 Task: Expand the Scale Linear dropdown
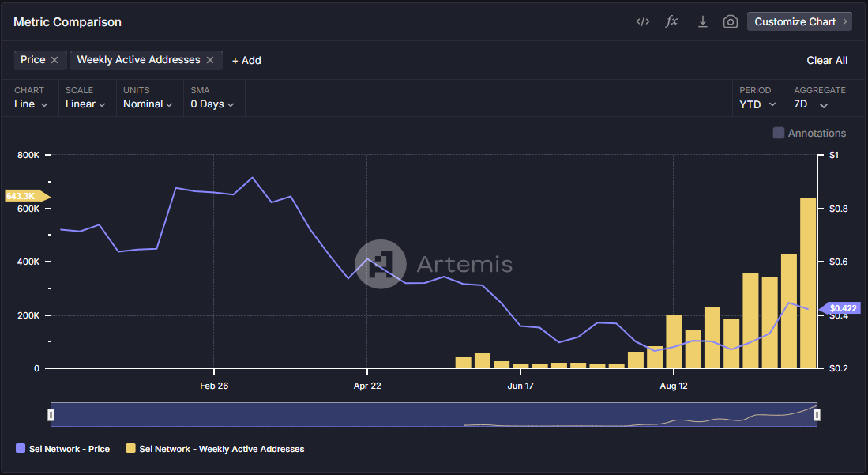[85, 104]
